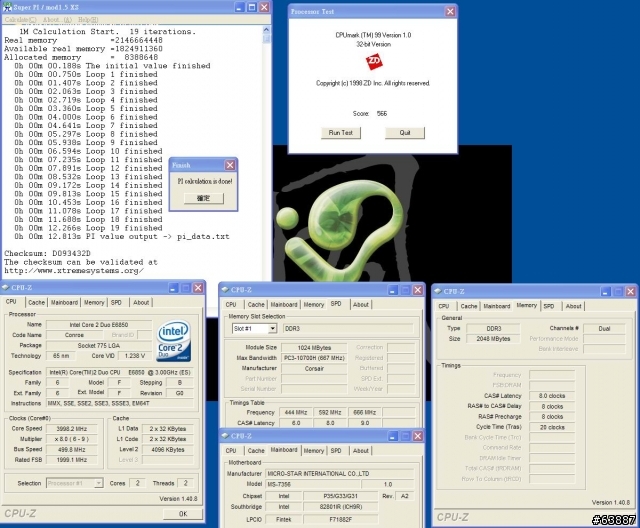Viewport: 640px width, 528px height.
Task: Click the Level 2 cache value 4096 KBytes
Action: click(168, 449)
